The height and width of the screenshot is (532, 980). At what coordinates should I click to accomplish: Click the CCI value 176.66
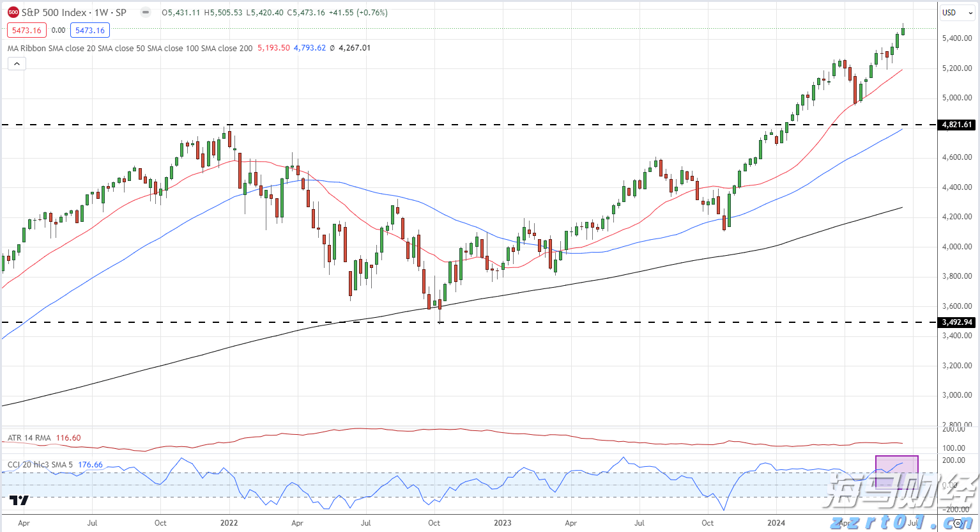point(90,465)
